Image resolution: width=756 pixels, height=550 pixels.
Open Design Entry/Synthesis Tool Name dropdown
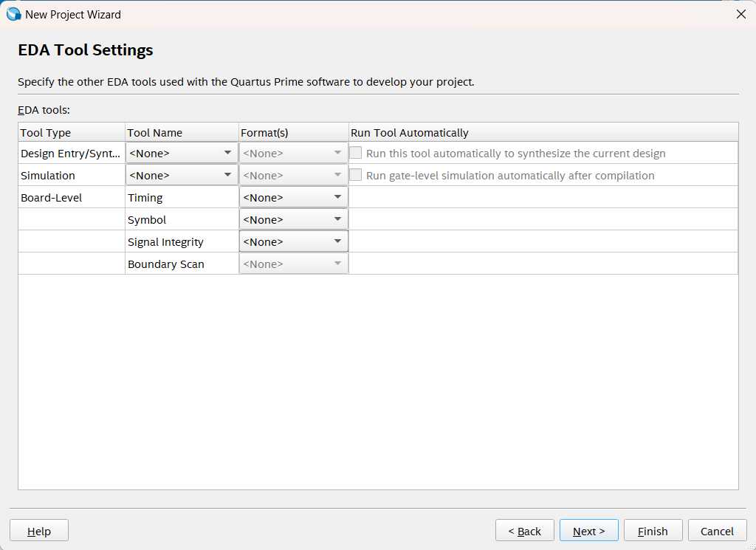(x=182, y=154)
